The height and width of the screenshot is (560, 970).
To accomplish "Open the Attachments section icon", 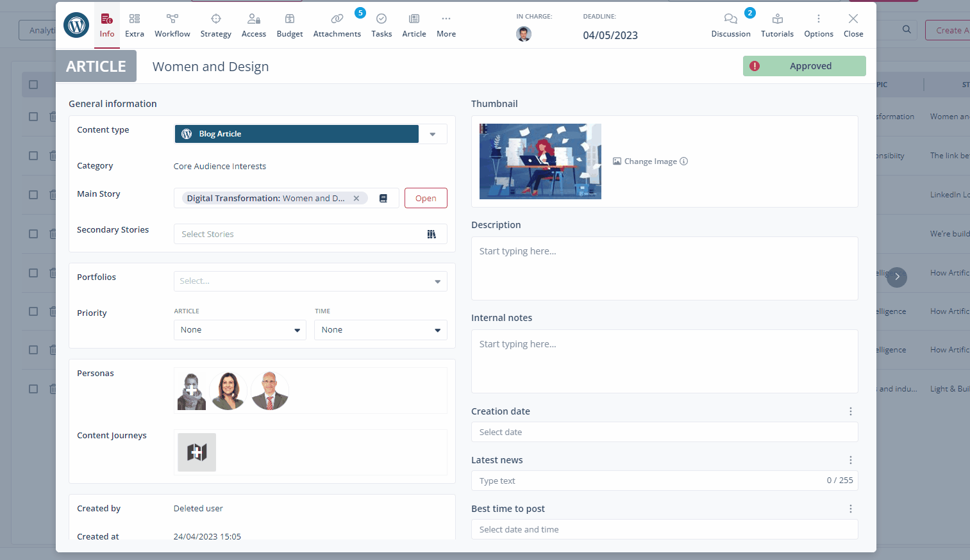I will tap(337, 19).
